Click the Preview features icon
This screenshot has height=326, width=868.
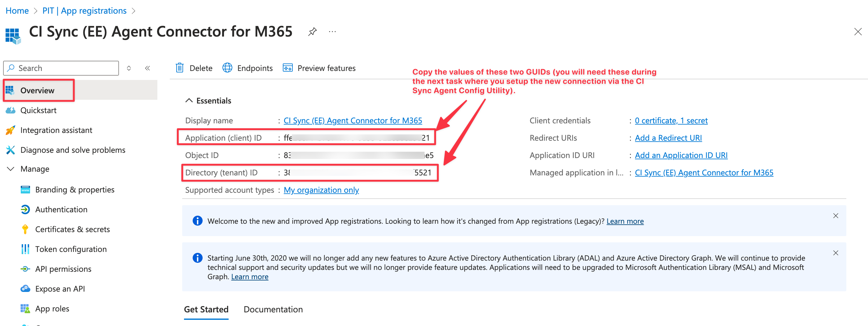click(287, 68)
